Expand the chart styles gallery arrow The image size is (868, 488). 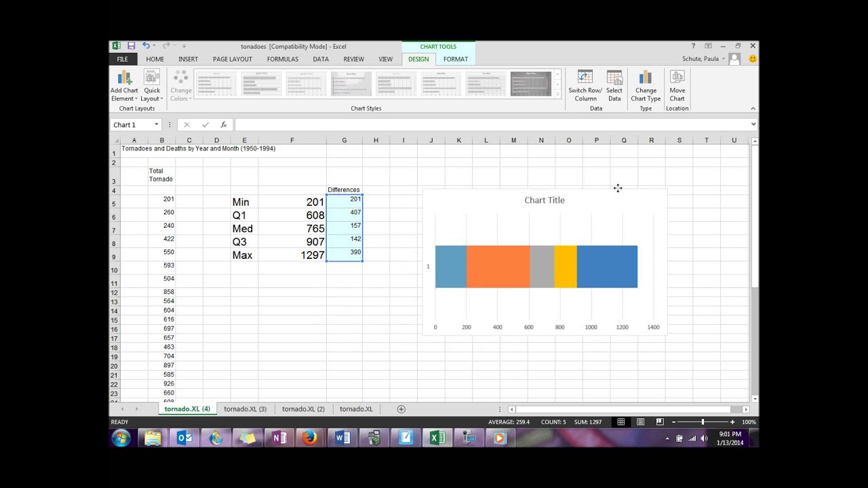click(558, 94)
